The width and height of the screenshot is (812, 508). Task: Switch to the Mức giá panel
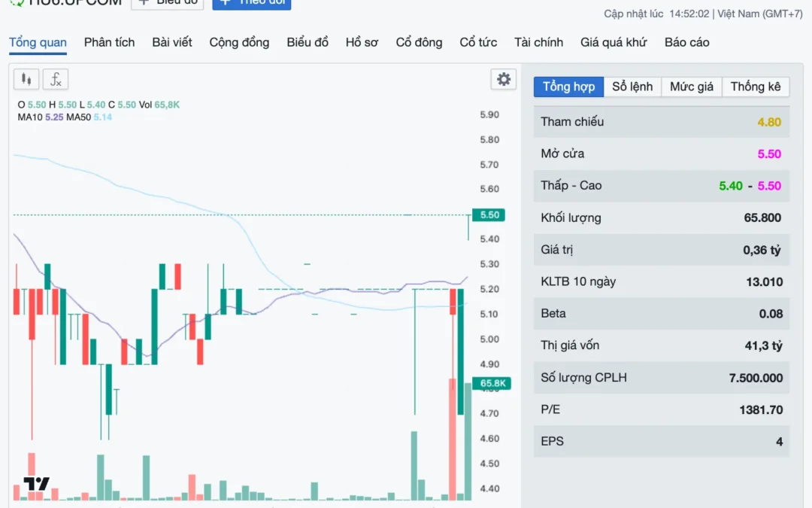pos(692,87)
